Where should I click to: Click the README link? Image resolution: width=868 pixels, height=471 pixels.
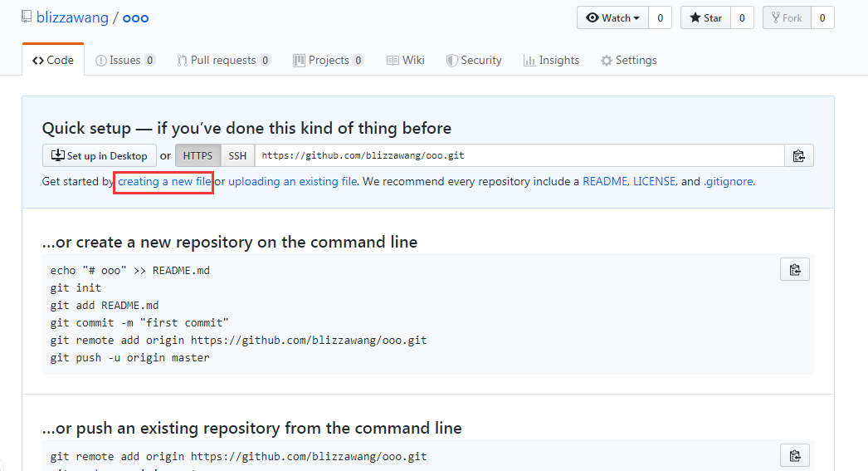pos(605,182)
